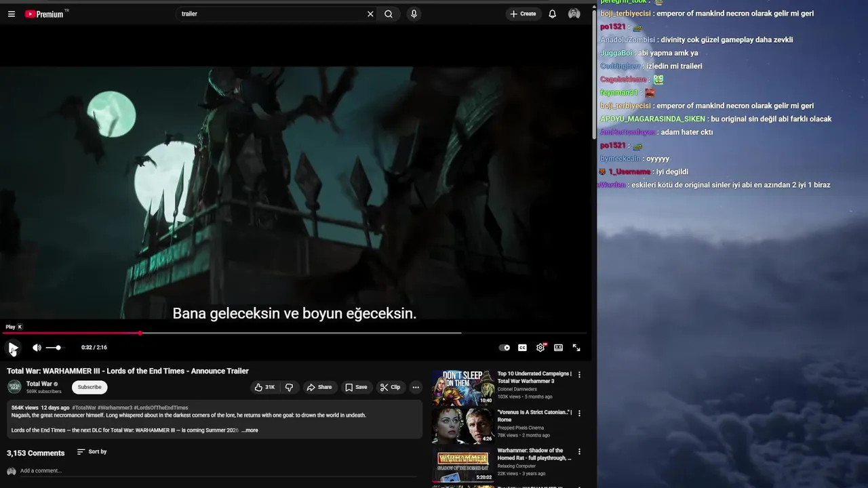
Task: Click the Add a comment field
Action: pos(217,471)
